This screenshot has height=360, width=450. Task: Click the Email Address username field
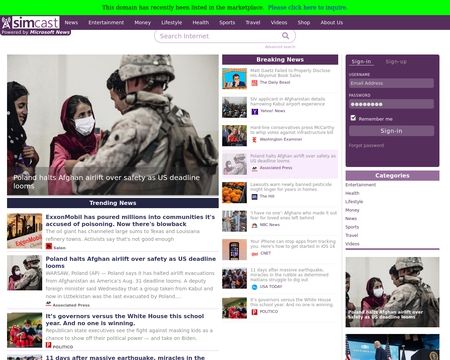point(391,83)
